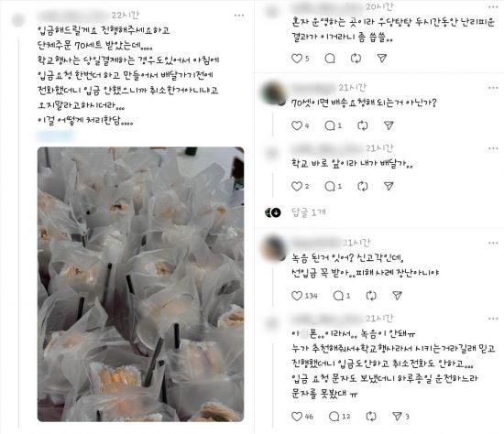Click the blurred blue link under the post
This screenshot has height=434, width=504.
(x=55, y=136)
